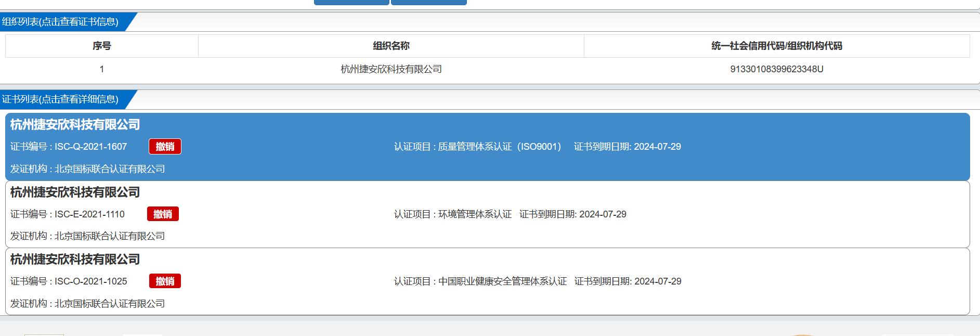Open certificate card ISC-Q-2021-1607 title
The width and height of the screenshot is (980, 336).
[x=75, y=125]
